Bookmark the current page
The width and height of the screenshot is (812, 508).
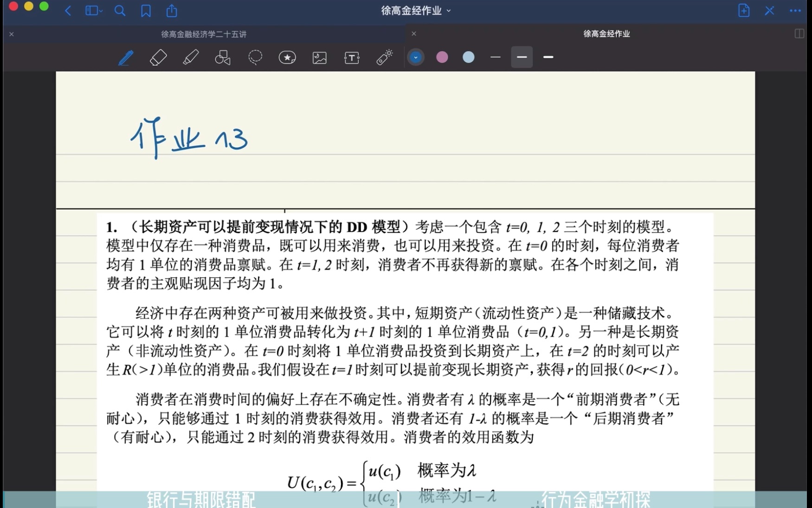tap(146, 11)
